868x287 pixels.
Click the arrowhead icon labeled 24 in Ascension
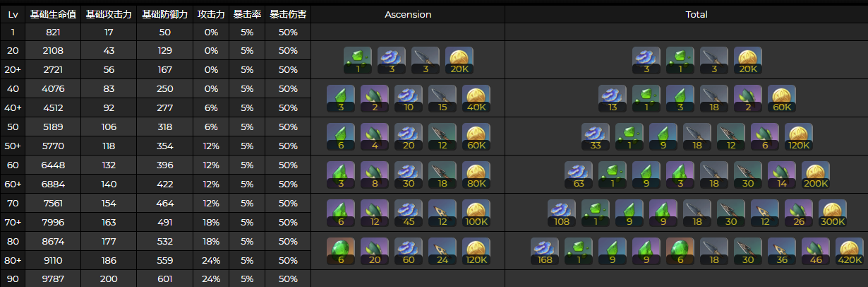pyautogui.click(x=442, y=251)
